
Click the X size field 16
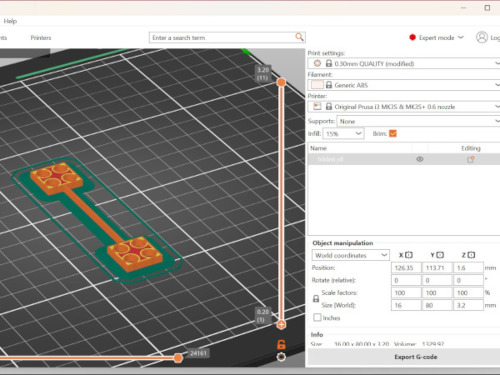tap(406, 305)
